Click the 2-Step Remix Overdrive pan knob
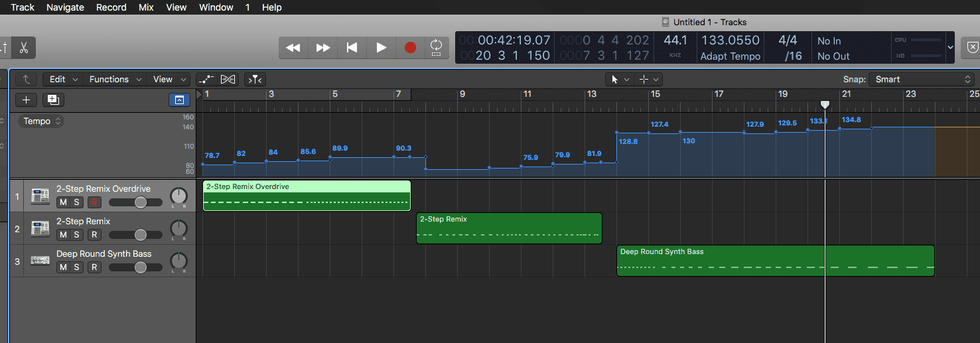 pos(178,196)
